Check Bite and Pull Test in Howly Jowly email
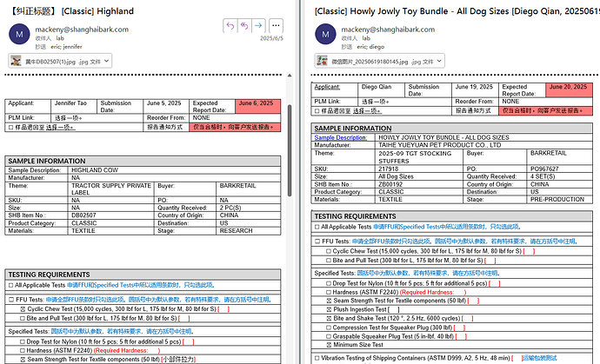600x364 pixels. click(329, 261)
